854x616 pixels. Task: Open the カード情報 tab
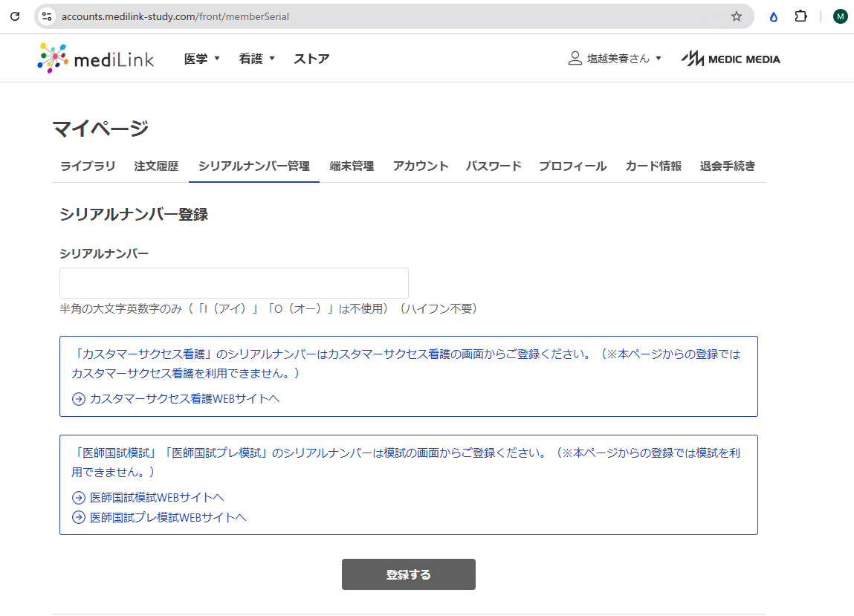click(x=653, y=166)
